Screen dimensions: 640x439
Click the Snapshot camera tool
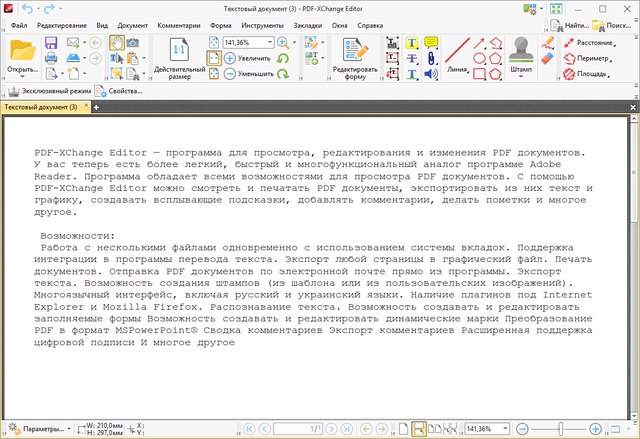coord(134,43)
